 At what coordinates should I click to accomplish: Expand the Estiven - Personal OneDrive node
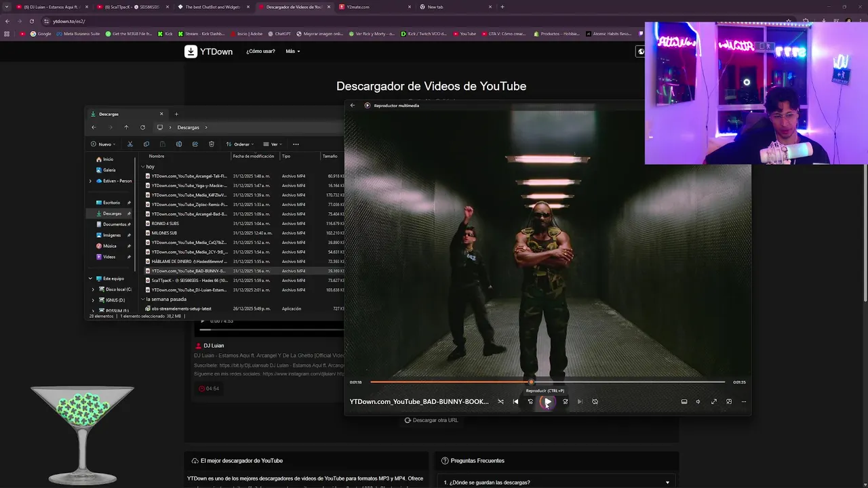click(90, 181)
